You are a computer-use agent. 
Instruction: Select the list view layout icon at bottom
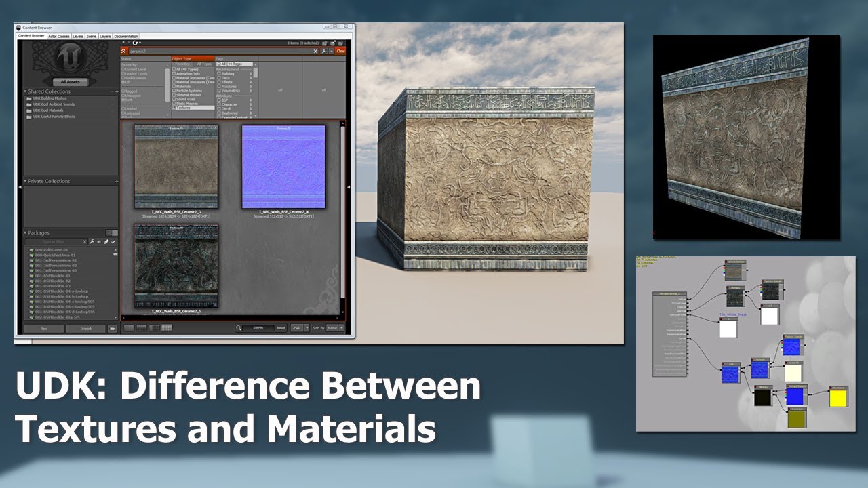coord(154,327)
